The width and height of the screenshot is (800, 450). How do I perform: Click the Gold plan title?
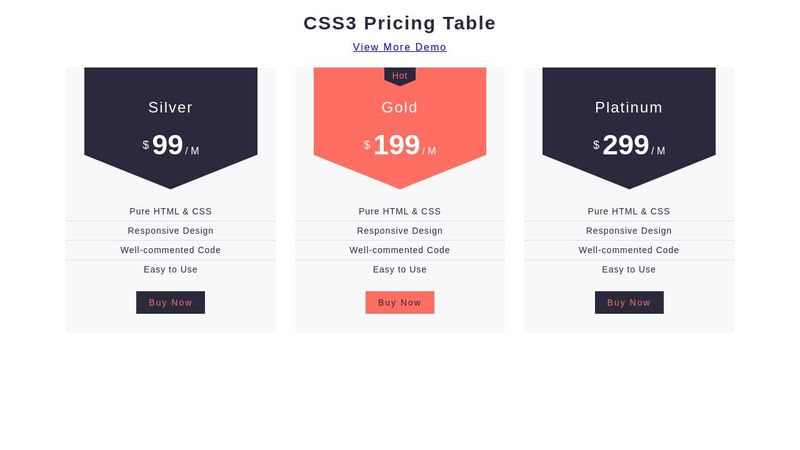(399, 107)
